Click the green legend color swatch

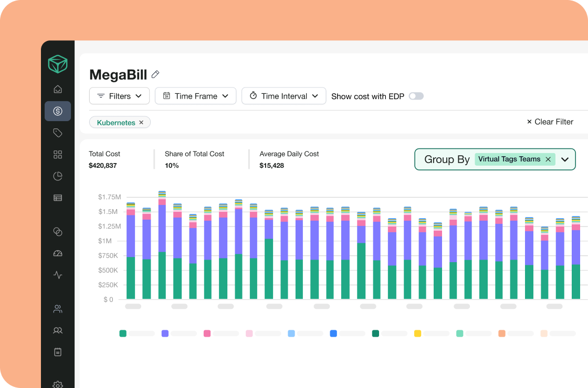123,333
